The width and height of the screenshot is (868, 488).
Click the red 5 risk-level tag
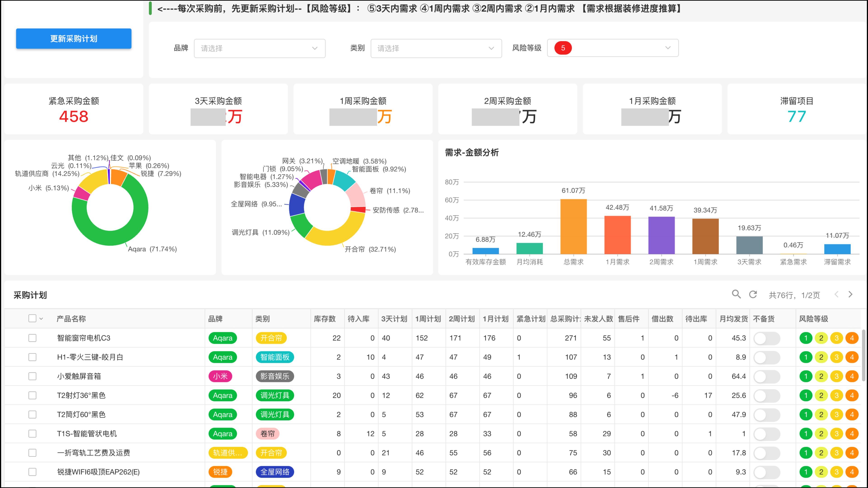click(563, 48)
